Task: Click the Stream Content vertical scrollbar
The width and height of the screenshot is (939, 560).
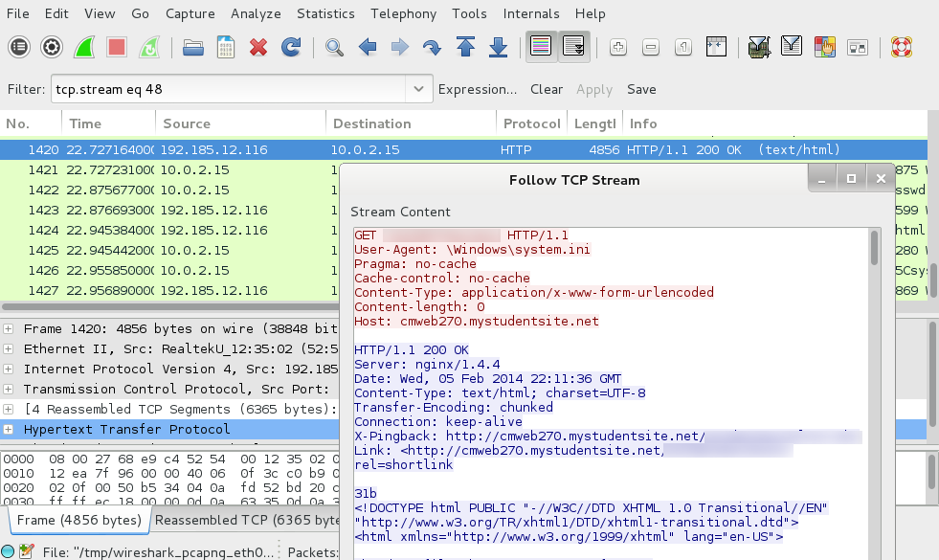Action: coord(874,248)
